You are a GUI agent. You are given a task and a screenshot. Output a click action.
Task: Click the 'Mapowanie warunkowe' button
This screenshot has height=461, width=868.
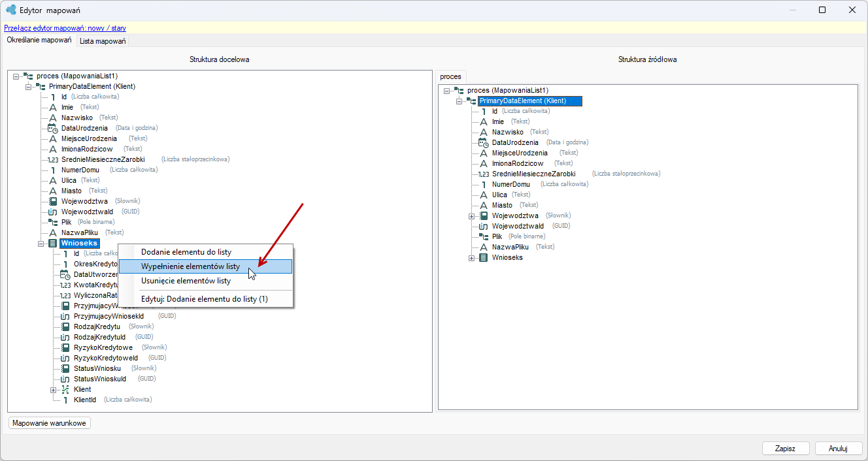pos(50,423)
